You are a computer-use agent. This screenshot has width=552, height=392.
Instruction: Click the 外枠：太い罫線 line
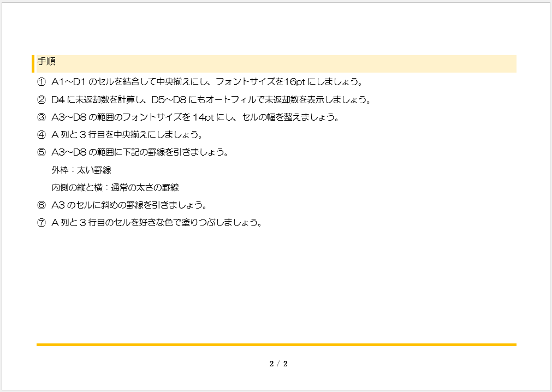[81, 170]
